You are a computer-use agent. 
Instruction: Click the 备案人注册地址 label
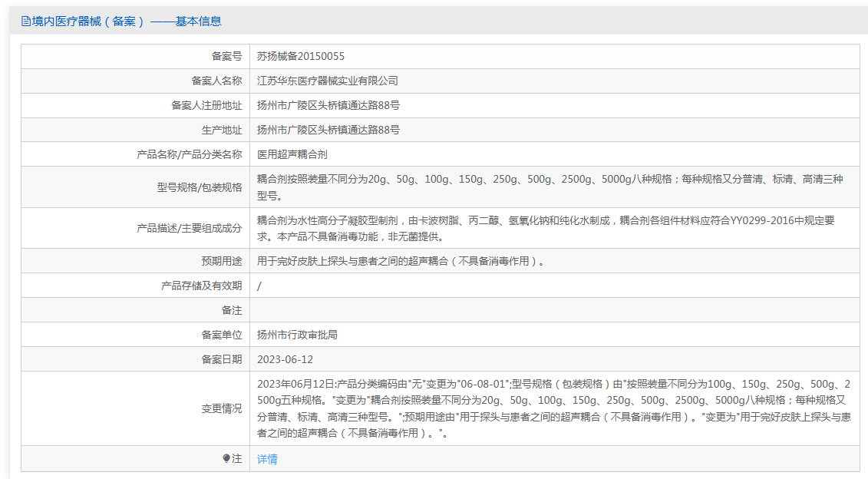click(206, 105)
